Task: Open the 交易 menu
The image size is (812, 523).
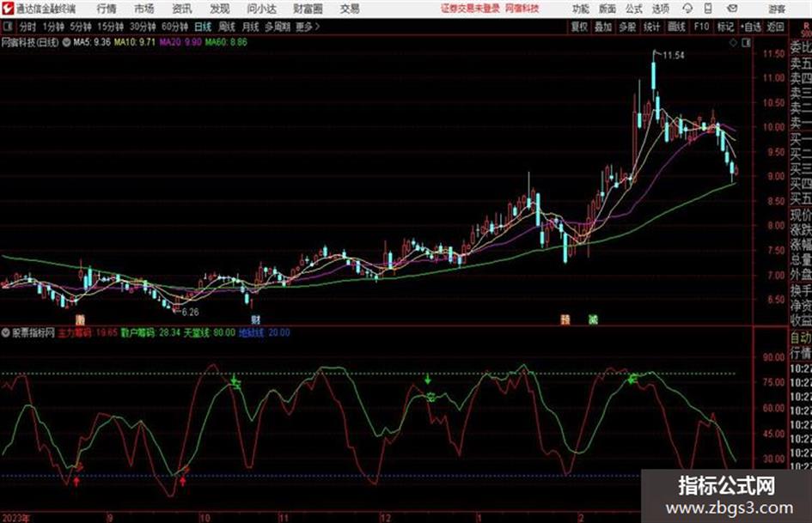Action: (350, 9)
